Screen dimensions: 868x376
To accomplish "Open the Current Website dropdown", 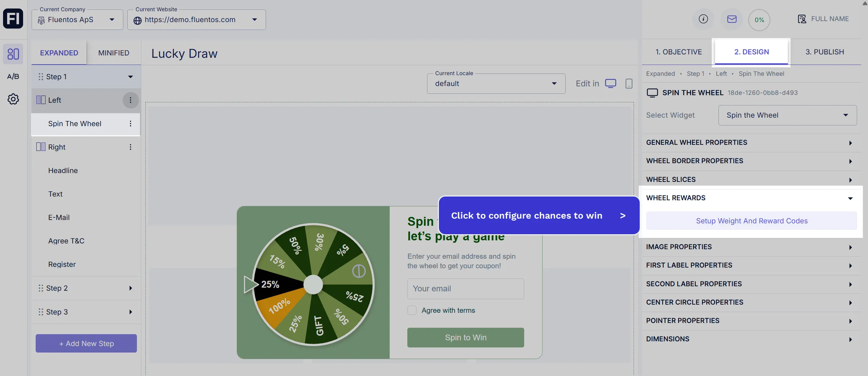I will 197,20.
